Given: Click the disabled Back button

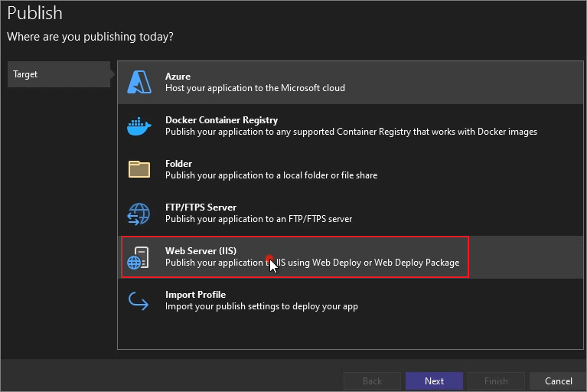Looking at the screenshot, I should coord(372,381).
